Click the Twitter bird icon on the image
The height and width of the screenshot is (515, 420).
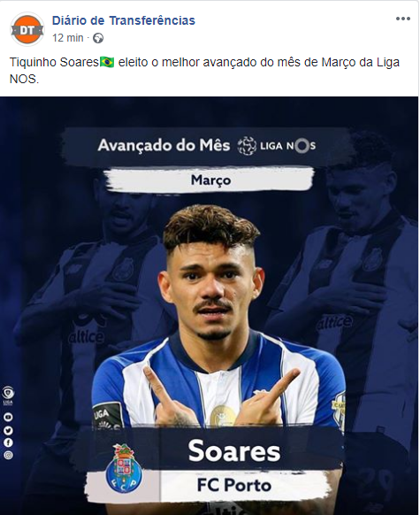click(8, 429)
